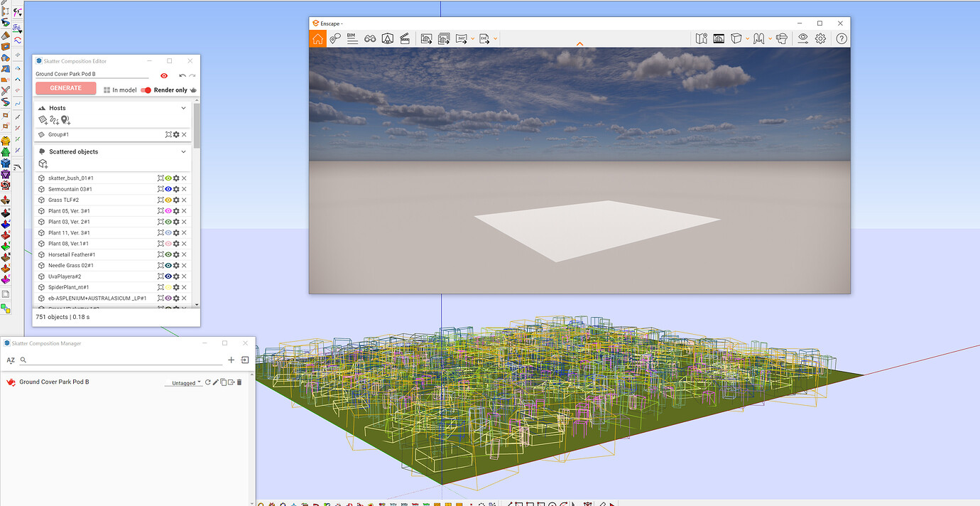This screenshot has height=506, width=980.
Task: Open Enscape EXE export dropdown arrow
Action: (x=496, y=38)
